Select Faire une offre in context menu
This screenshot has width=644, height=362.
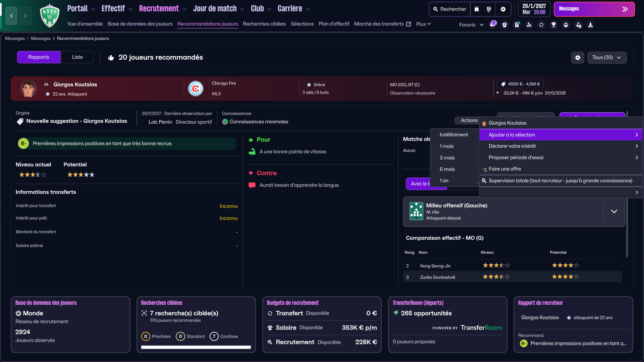[x=505, y=169]
